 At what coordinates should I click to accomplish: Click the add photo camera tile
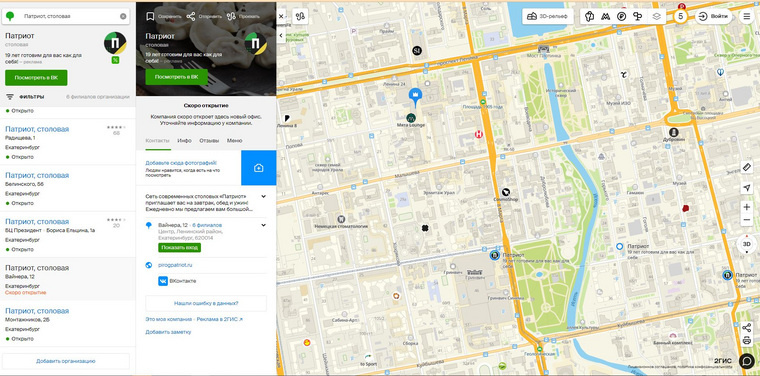click(258, 168)
